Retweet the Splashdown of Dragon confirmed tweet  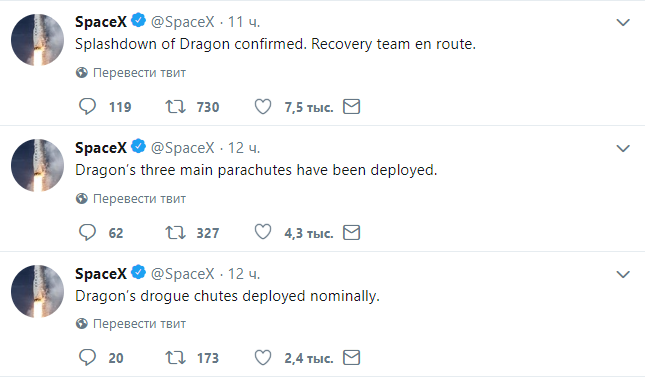pyautogui.click(x=176, y=107)
